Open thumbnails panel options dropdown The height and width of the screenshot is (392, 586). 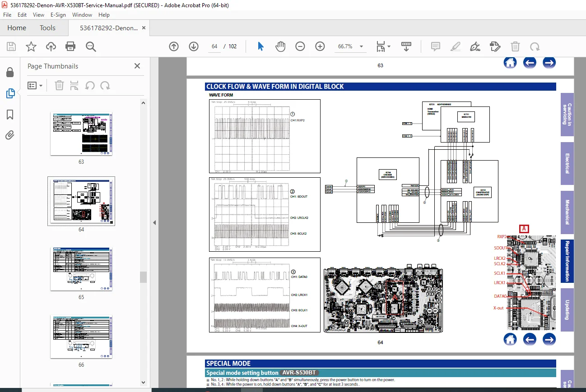[x=35, y=85]
